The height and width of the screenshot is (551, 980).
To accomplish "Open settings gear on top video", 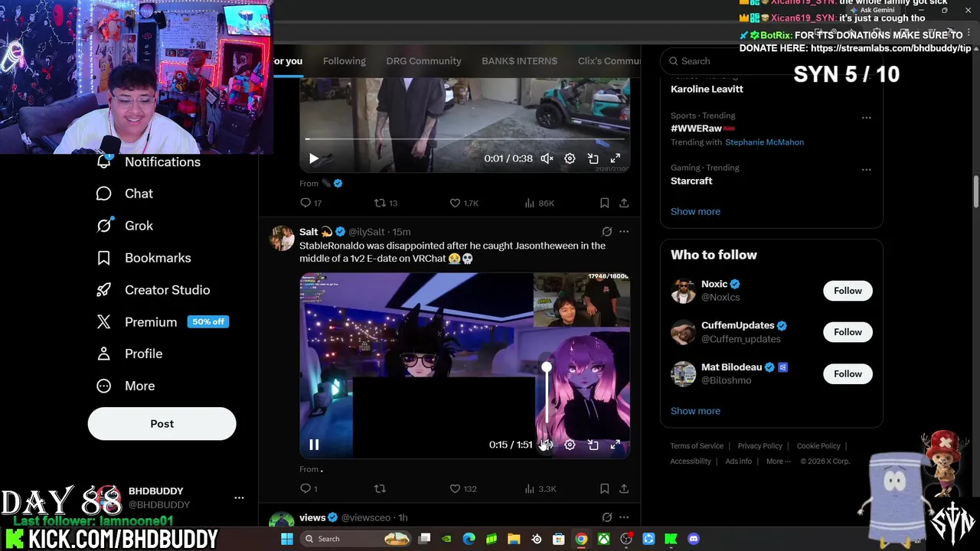I will (x=570, y=158).
